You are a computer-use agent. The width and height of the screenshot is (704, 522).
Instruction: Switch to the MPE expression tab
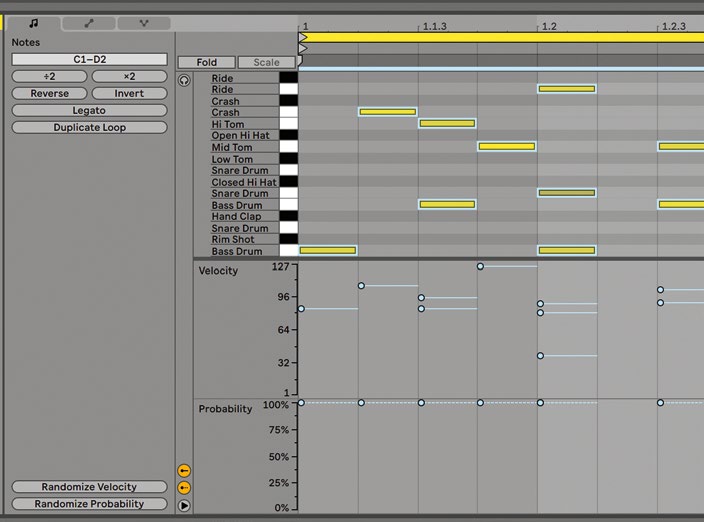point(144,23)
